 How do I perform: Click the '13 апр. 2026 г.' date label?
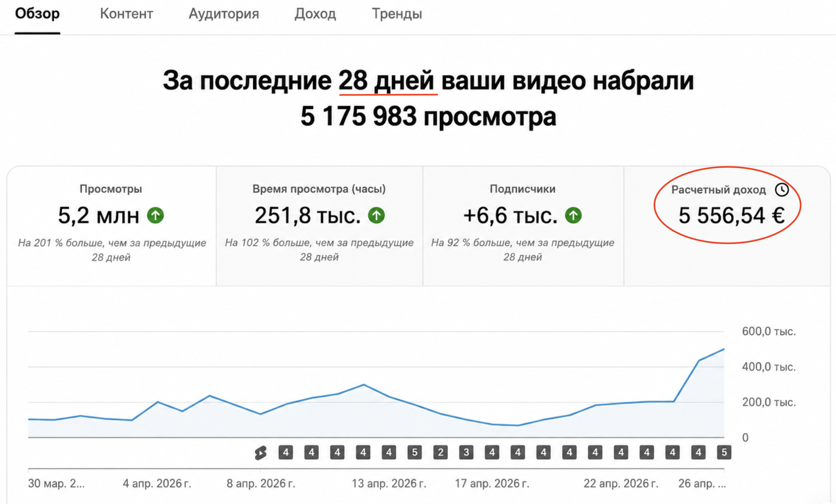coord(389,483)
